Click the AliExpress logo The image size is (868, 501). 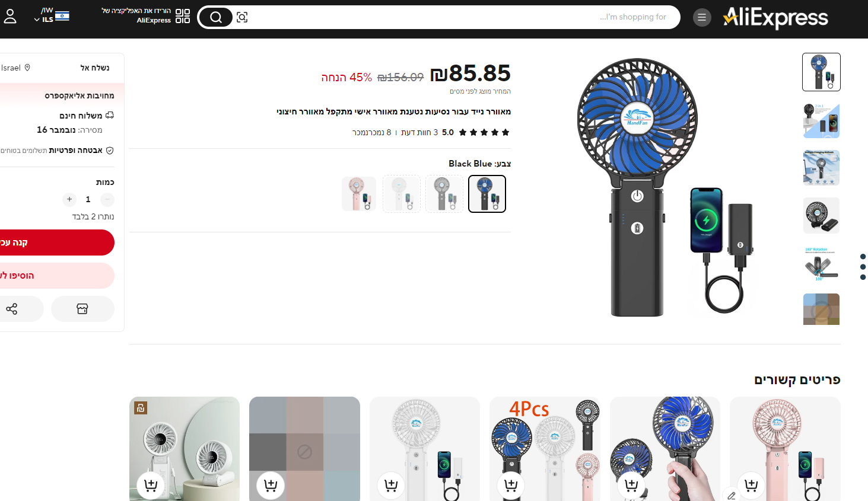pos(775,18)
